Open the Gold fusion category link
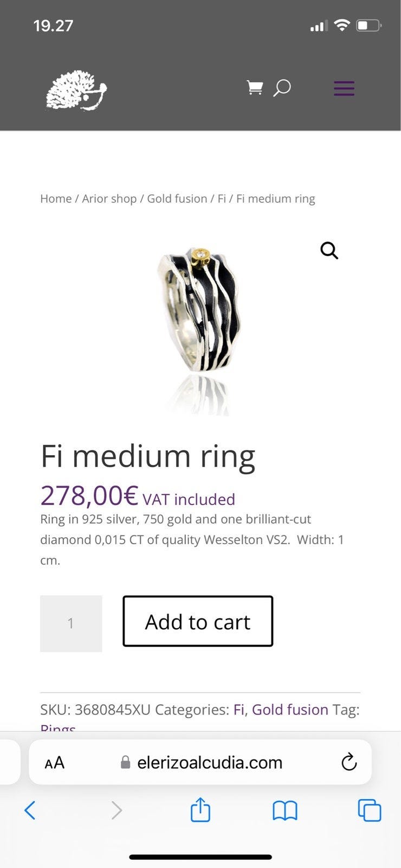 (x=290, y=710)
